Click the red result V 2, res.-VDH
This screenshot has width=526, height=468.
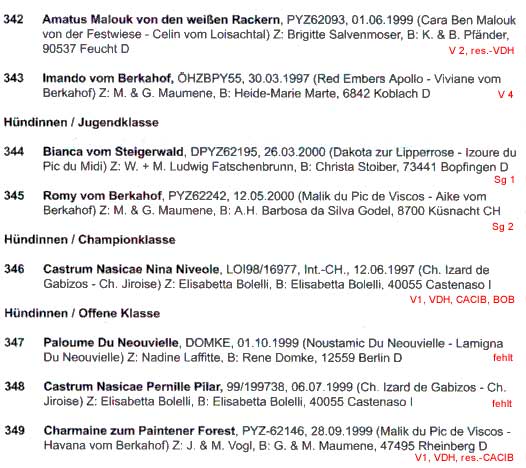pos(481,51)
